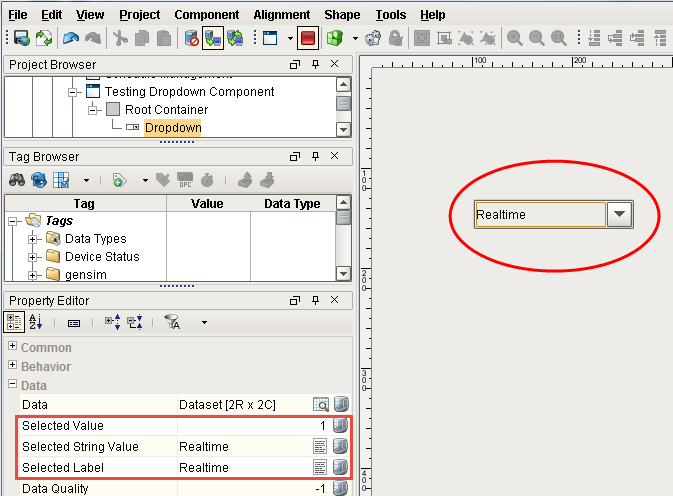Collapse the Data property category
The image size is (673, 496).
coord(12,384)
